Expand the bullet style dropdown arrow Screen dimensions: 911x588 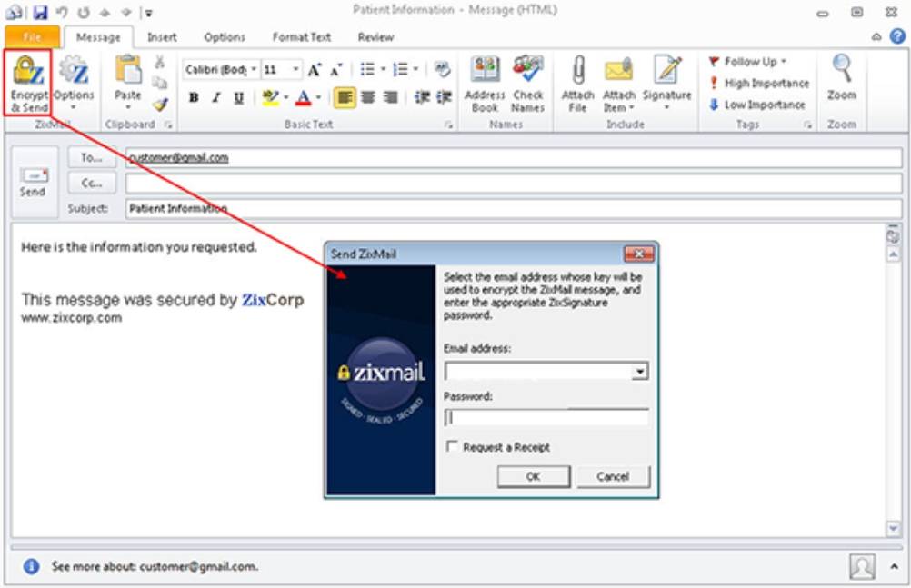click(x=383, y=70)
